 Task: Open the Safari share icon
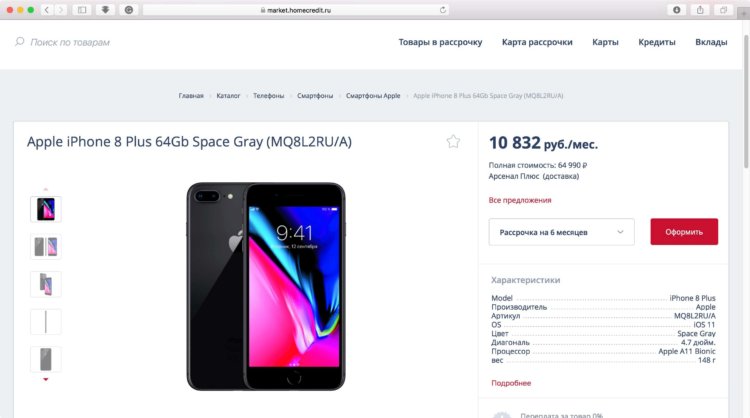[x=700, y=10]
